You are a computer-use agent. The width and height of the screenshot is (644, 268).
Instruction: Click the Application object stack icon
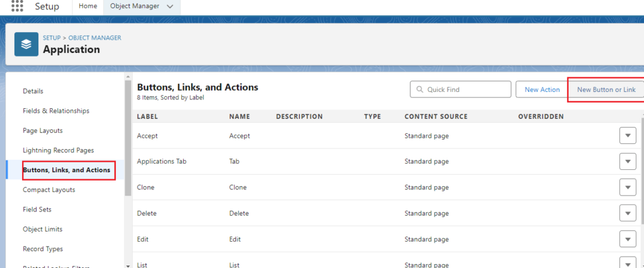pos(26,44)
